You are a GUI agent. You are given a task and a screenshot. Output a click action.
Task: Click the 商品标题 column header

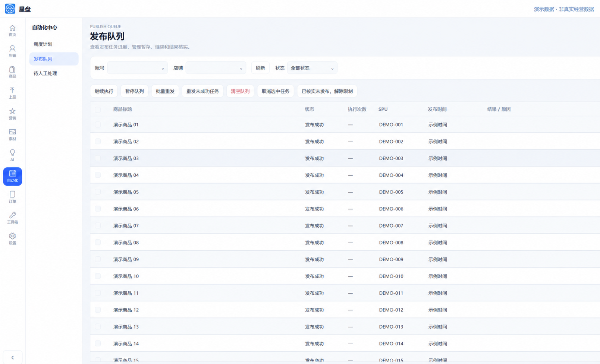(123, 110)
